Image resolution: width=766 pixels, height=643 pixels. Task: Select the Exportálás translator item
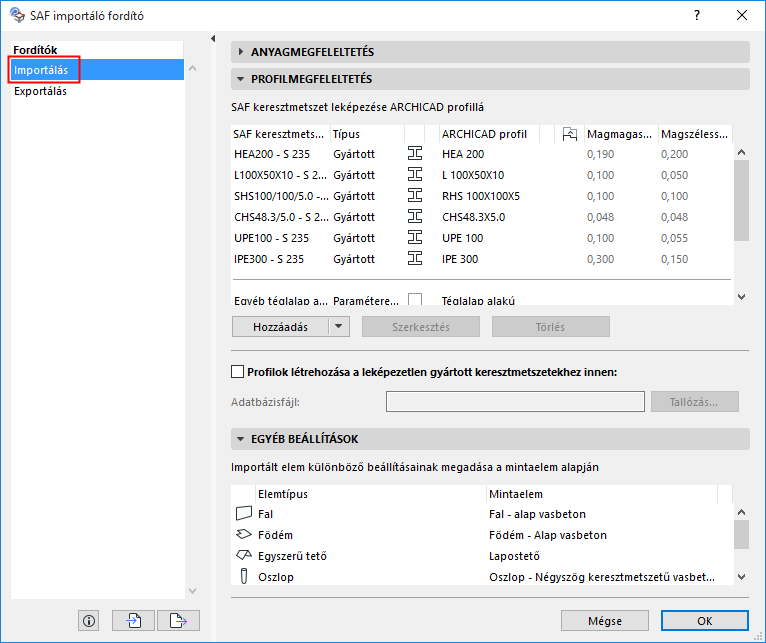(97, 91)
